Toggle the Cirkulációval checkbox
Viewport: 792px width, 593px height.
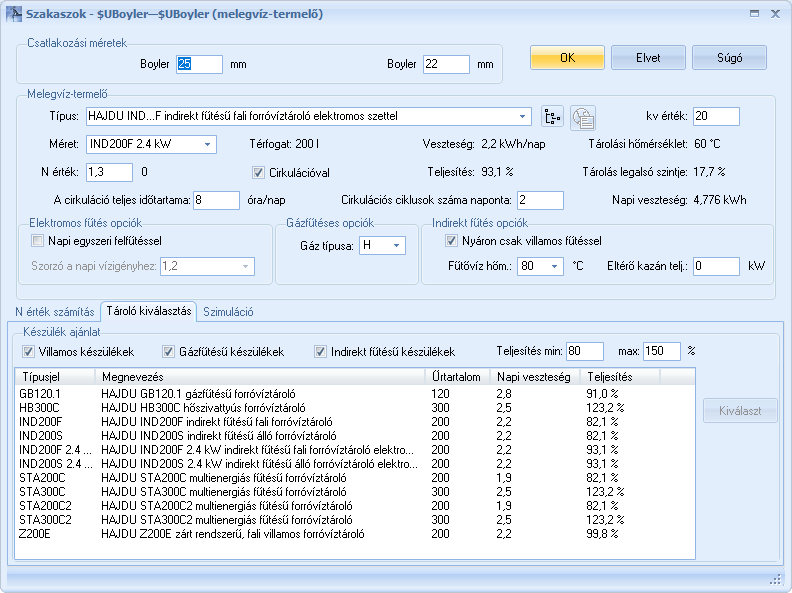258,173
